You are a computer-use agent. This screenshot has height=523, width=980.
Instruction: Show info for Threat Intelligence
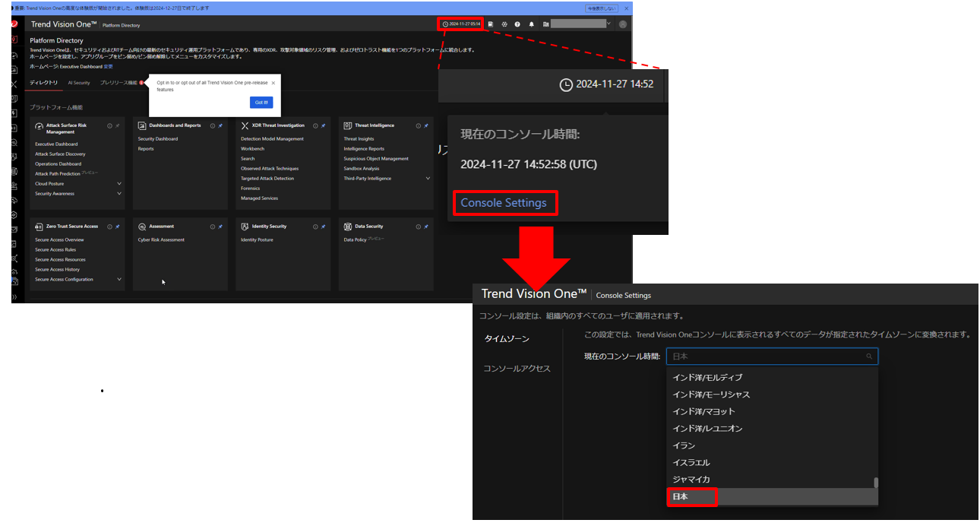(x=418, y=125)
